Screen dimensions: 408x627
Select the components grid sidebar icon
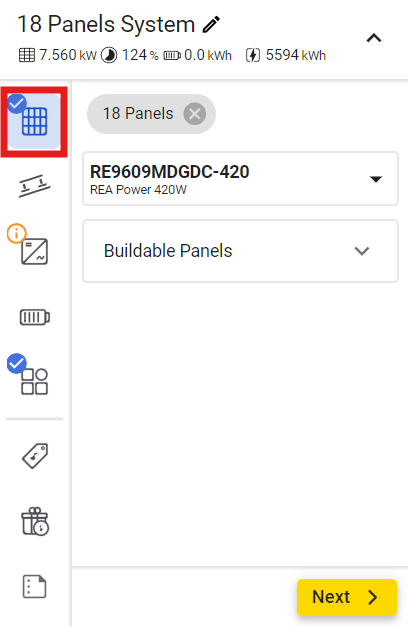pyautogui.click(x=34, y=381)
